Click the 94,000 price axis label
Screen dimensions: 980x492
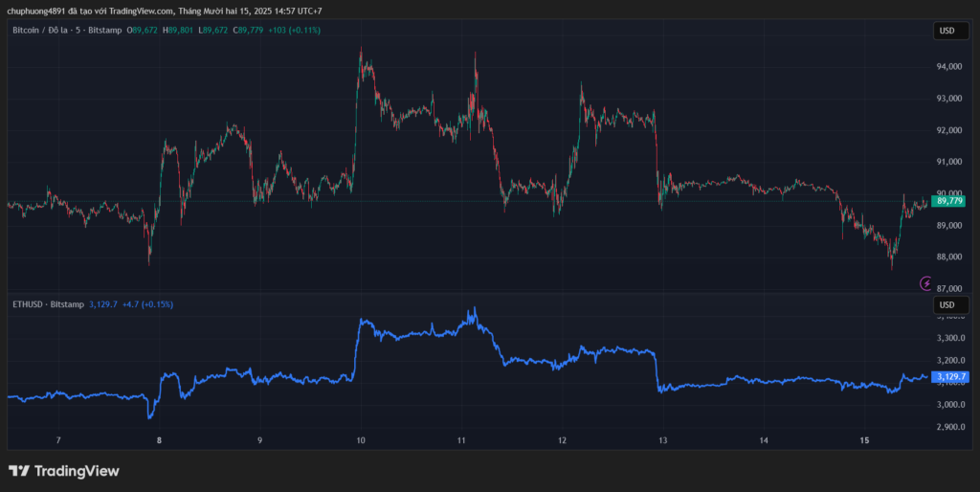949,67
